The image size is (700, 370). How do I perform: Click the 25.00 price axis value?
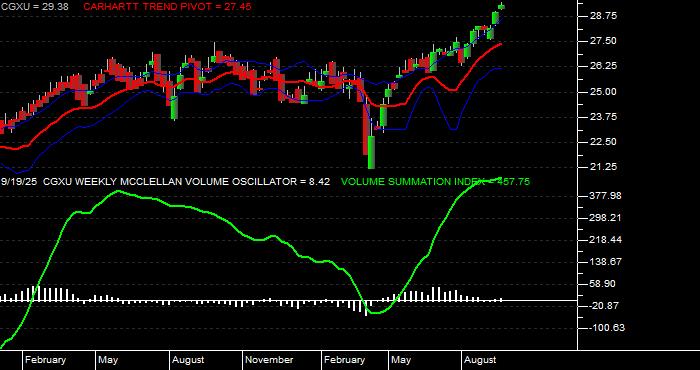point(603,92)
